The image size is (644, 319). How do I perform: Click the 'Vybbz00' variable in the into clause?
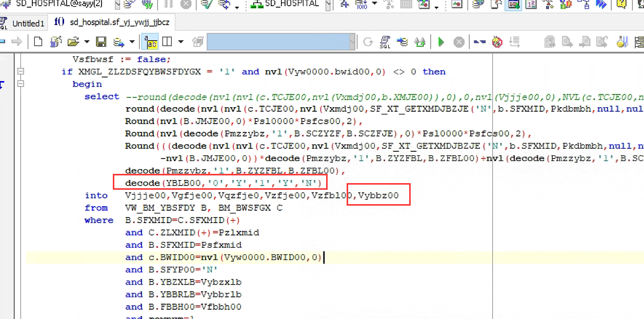(x=378, y=195)
